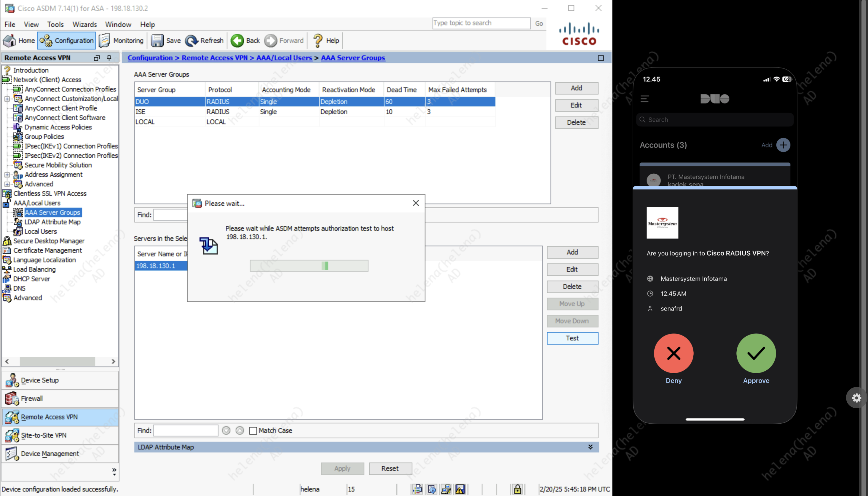The height and width of the screenshot is (496, 868).
Task: Enable the Match Case checkbox
Action: pyautogui.click(x=253, y=431)
